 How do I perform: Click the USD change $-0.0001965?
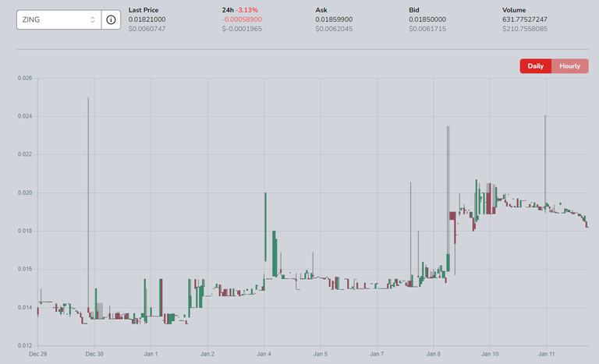[242, 29]
